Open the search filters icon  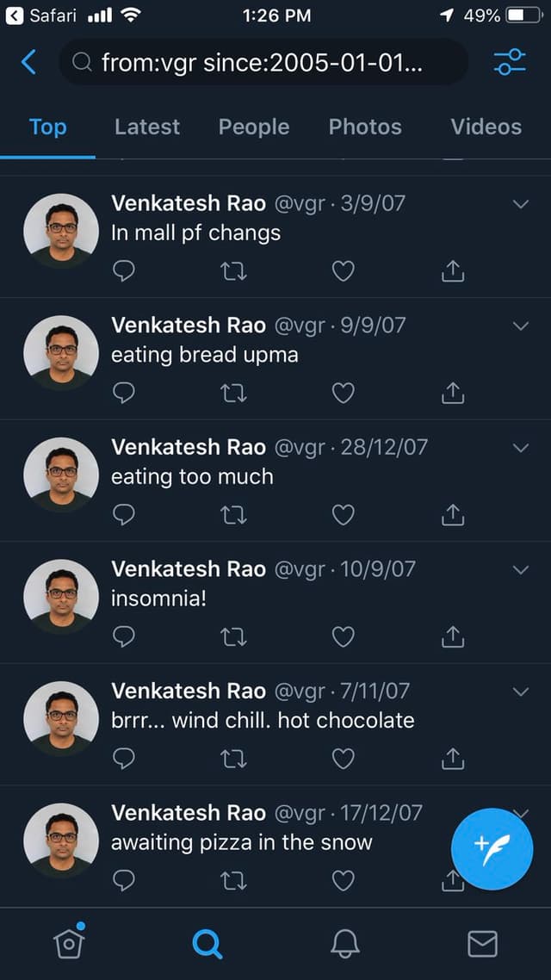[x=509, y=61]
